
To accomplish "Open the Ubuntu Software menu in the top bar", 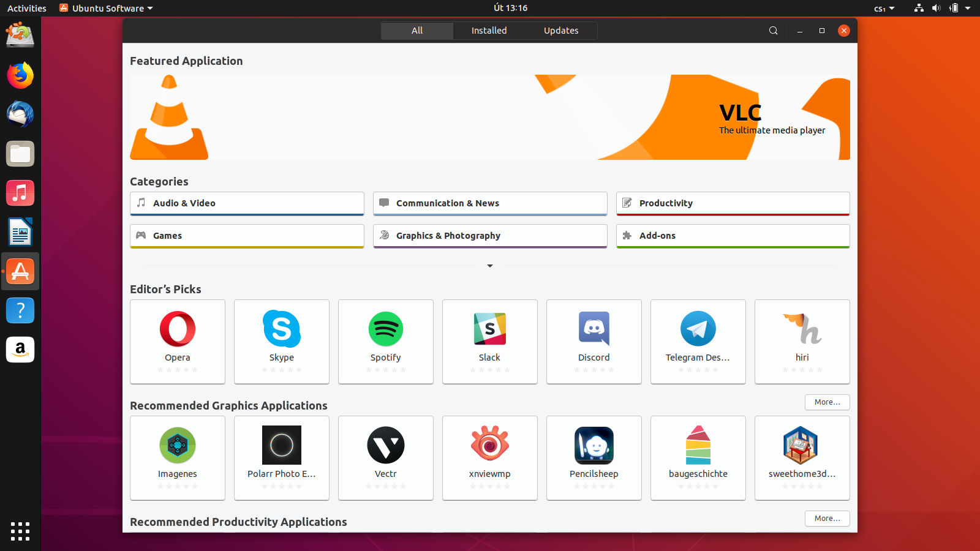I will click(105, 8).
